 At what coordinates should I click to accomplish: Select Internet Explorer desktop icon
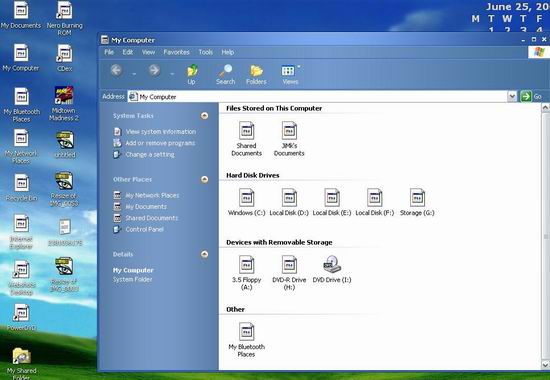point(21,232)
